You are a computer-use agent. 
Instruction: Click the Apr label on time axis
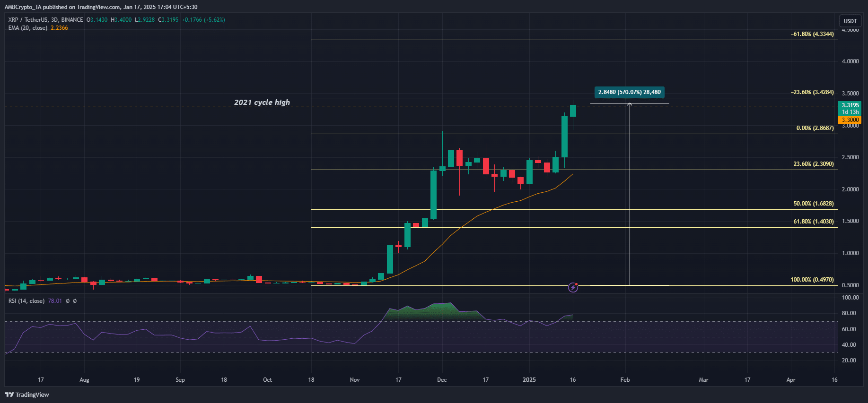pyautogui.click(x=791, y=380)
